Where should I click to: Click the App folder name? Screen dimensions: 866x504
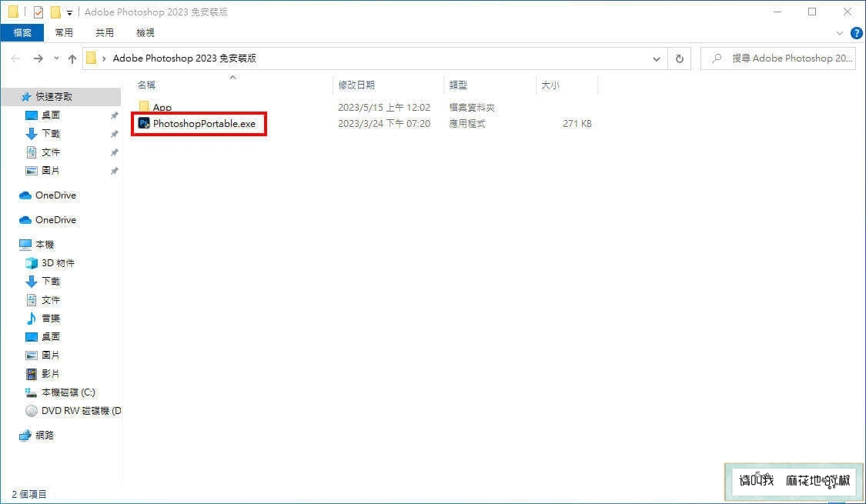162,107
